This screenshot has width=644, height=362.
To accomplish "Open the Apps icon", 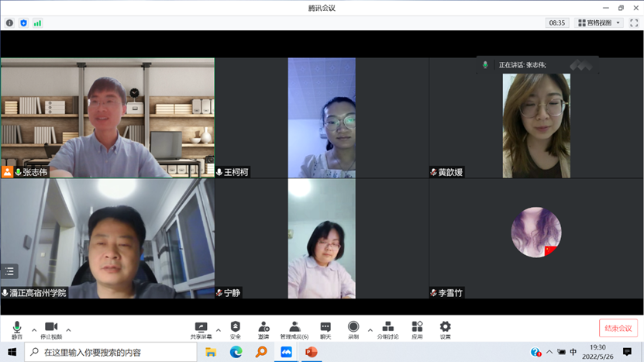I will click(417, 329).
